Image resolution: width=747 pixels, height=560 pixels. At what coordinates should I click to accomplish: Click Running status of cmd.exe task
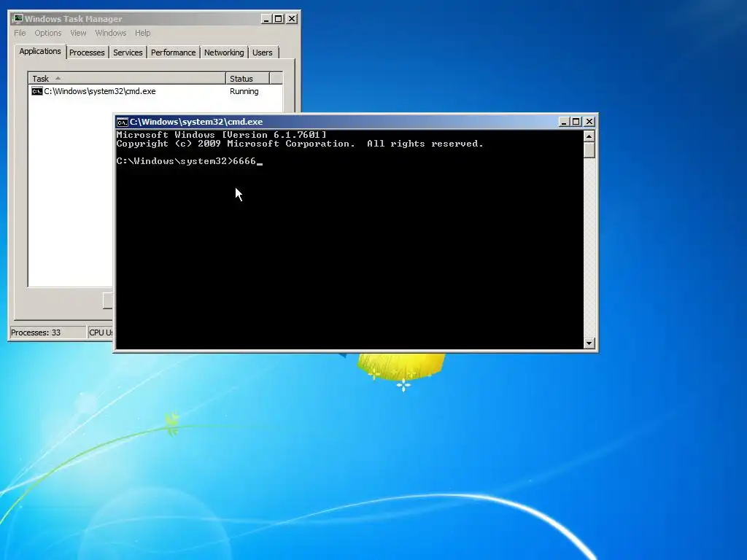pos(244,91)
